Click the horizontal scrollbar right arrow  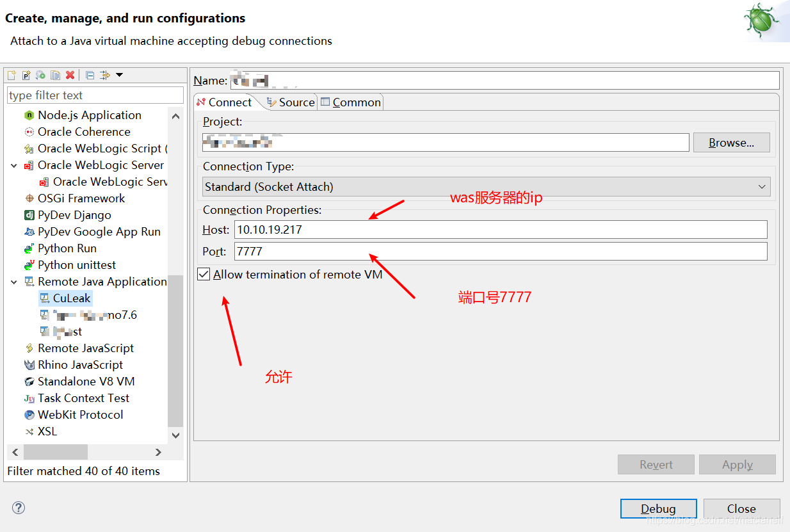point(159,452)
